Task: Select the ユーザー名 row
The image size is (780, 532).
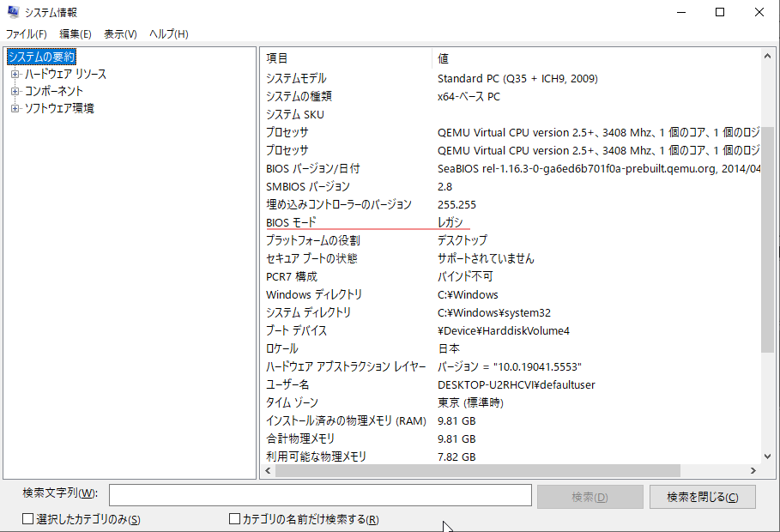Action: tap(511, 384)
